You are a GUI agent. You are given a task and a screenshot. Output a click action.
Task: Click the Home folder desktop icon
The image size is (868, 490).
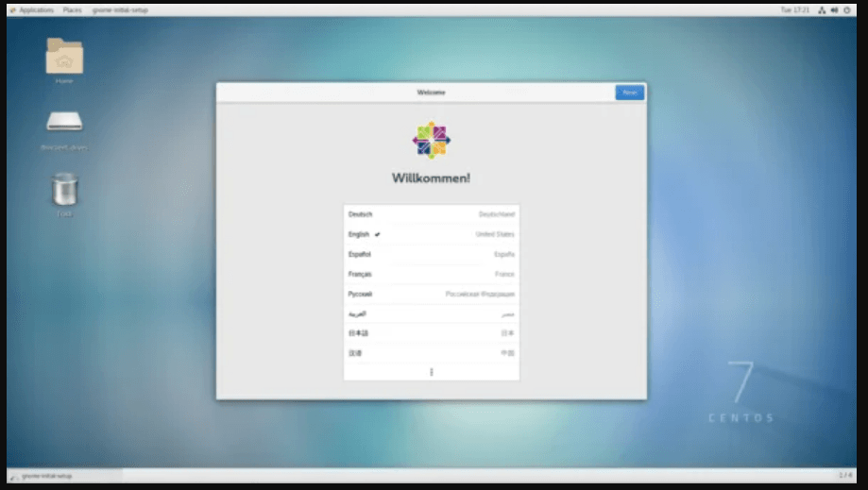[x=64, y=57]
